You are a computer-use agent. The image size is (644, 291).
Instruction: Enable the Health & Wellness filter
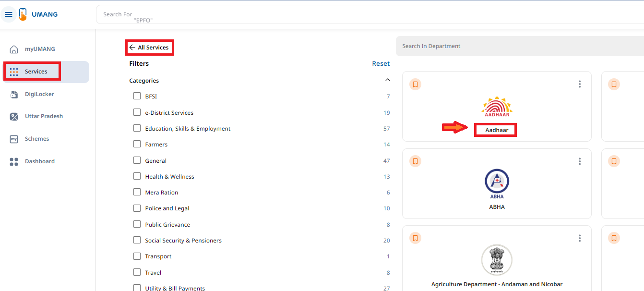click(137, 176)
